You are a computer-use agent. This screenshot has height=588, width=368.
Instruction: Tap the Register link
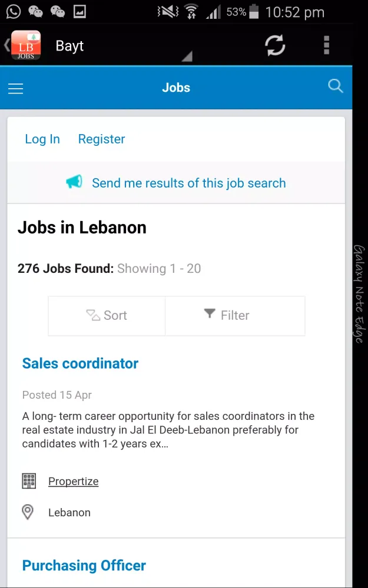click(x=101, y=139)
